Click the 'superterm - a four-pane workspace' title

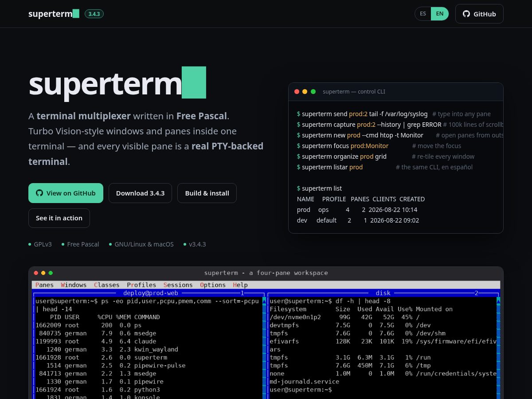point(266,273)
